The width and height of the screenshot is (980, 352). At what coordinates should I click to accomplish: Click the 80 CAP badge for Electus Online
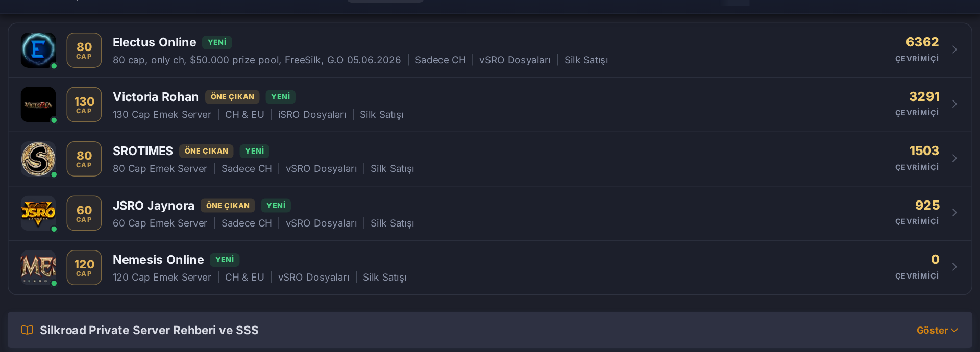pos(84,50)
